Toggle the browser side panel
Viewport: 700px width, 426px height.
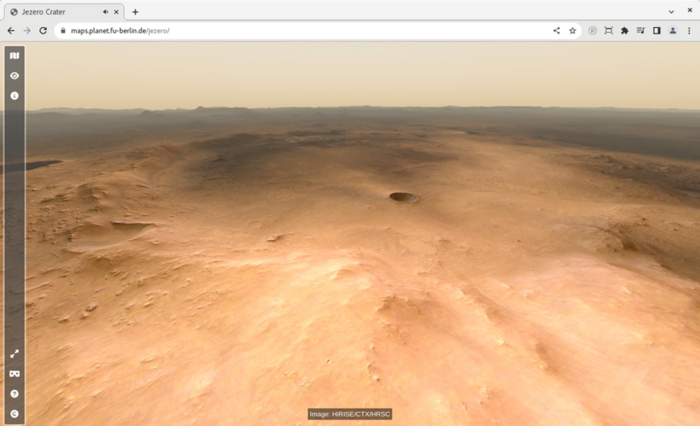coord(657,31)
